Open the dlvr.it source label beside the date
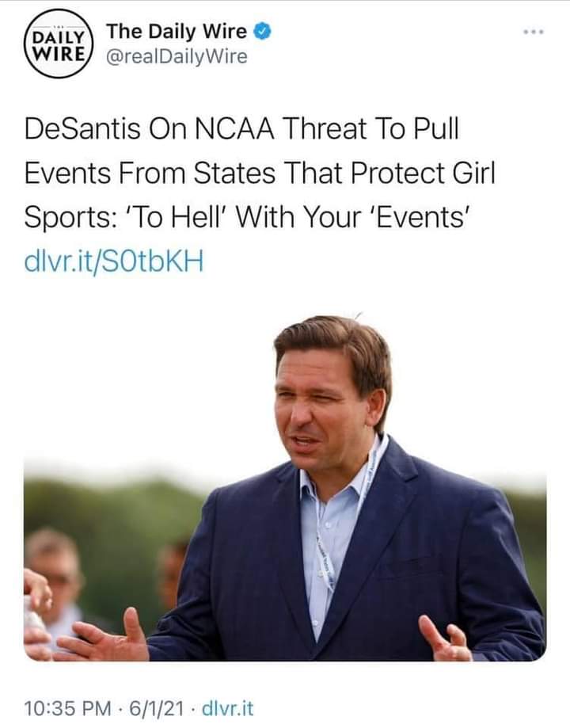The width and height of the screenshot is (570, 728). 228,708
